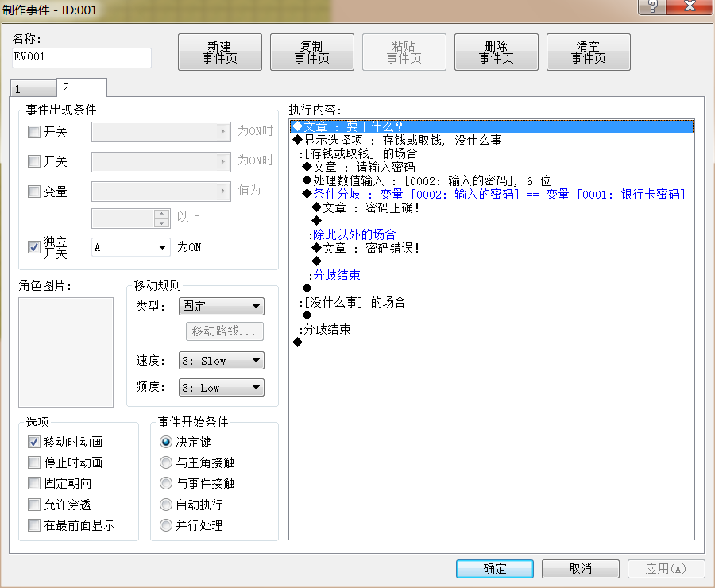Confirm with the 确定 button
Screen dimensions: 715x588
click(495, 568)
